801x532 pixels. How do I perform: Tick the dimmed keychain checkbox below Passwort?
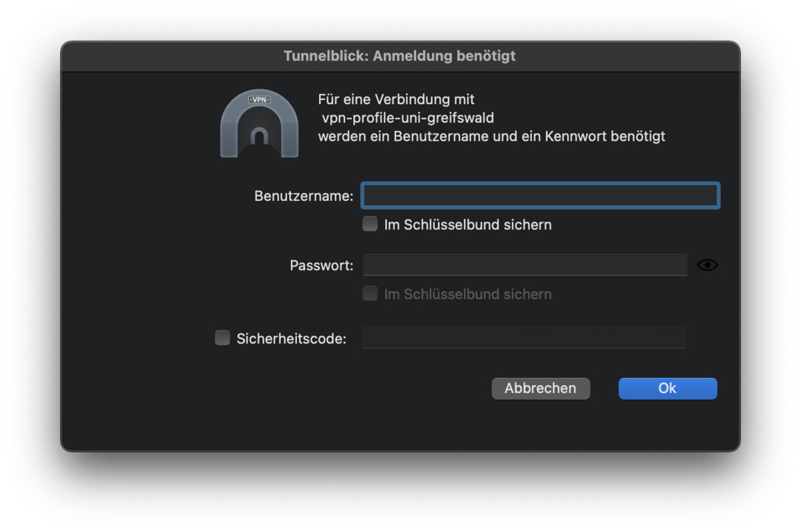(x=370, y=294)
